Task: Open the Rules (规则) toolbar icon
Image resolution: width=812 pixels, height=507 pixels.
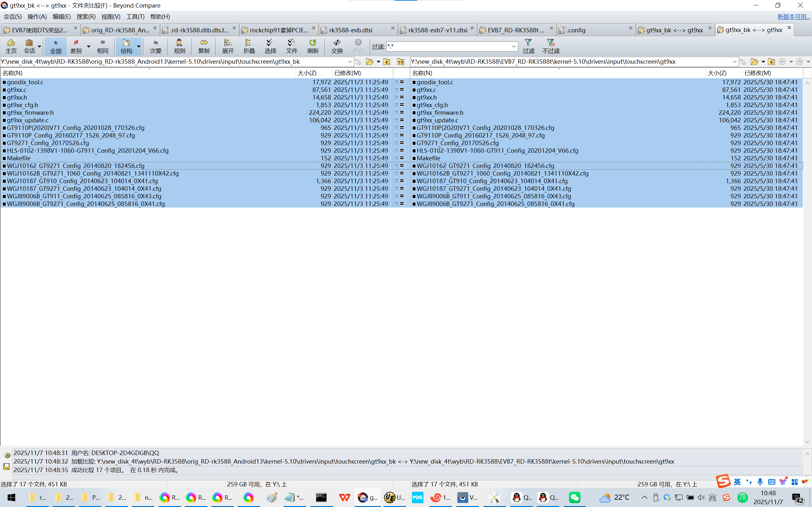Action: coord(180,46)
